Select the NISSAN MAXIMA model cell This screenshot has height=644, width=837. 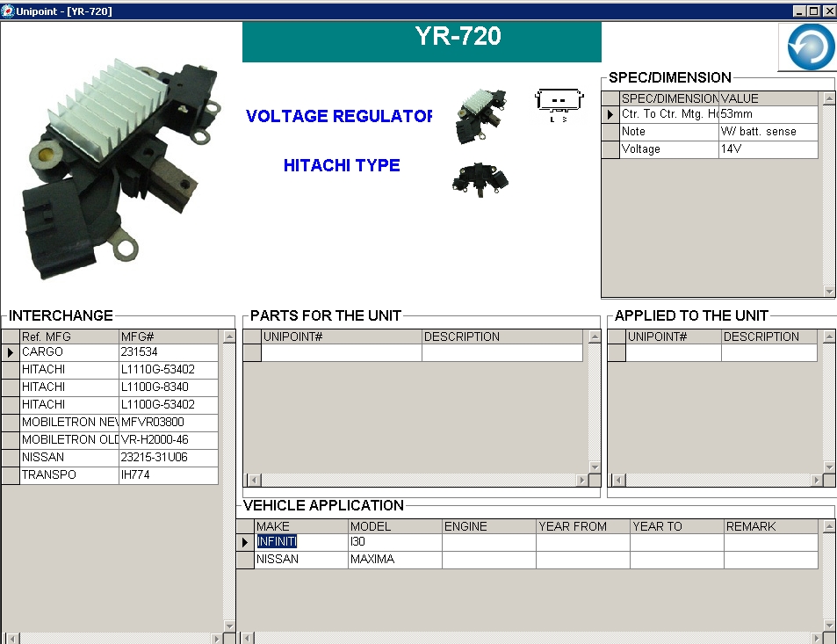pyautogui.click(x=393, y=560)
